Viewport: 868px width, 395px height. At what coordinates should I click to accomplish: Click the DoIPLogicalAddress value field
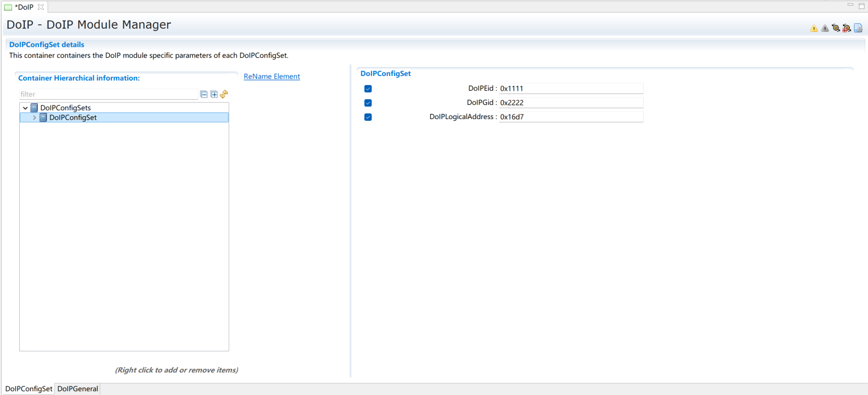(x=570, y=117)
